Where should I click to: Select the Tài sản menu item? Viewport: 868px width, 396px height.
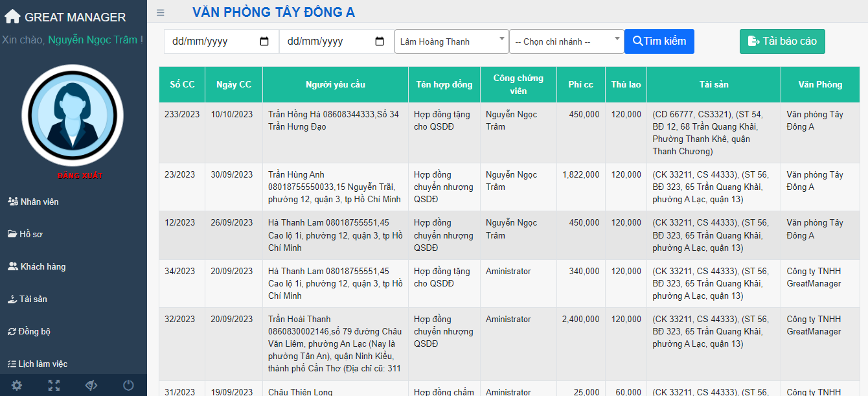click(32, 299)
